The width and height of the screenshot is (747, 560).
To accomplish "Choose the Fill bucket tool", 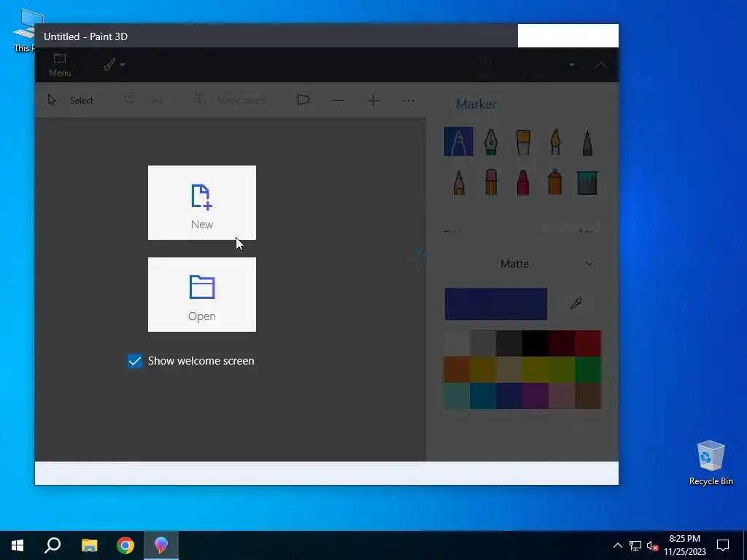I will tap(587, 182).
